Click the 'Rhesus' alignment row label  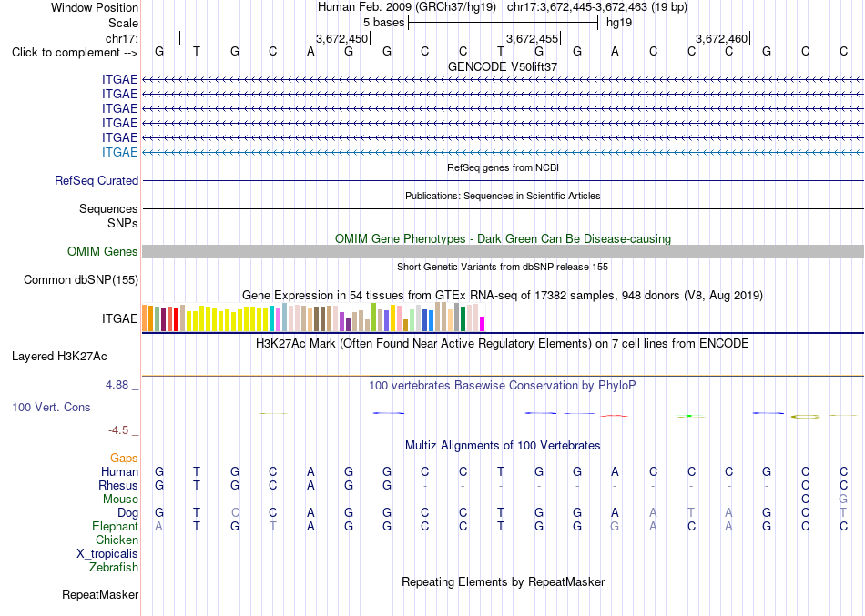tap(118, 486)
